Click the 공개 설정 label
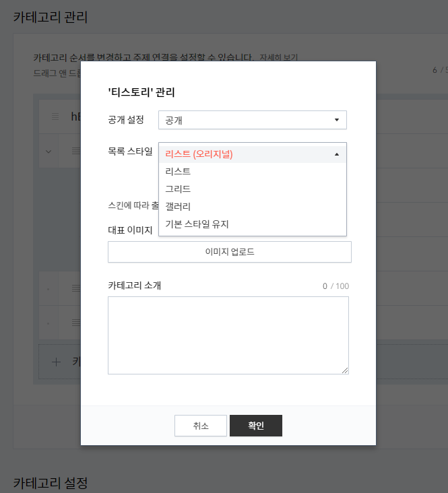Viewport: 448px width, 493px height. point(126,119)
